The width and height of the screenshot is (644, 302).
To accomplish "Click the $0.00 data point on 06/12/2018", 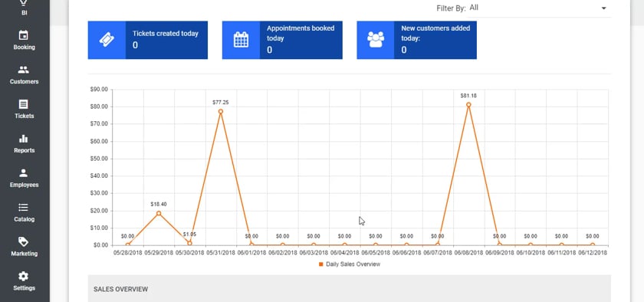I will (x=592, y=245).
